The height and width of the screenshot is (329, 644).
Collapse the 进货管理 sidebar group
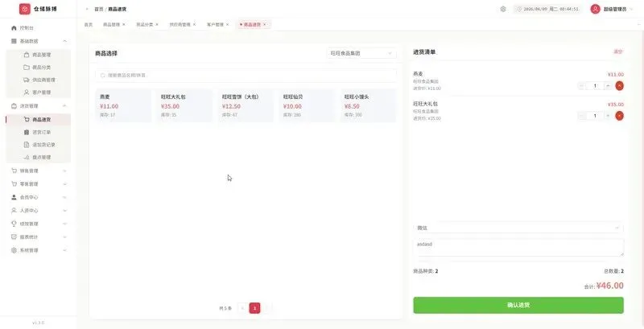click(38, 106)
